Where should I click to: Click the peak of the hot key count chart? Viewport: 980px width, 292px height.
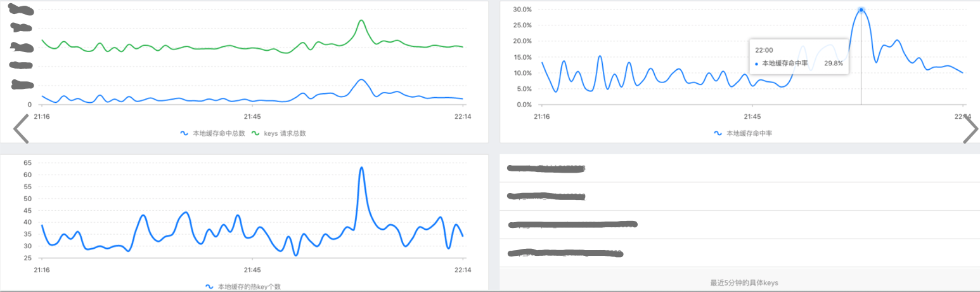tap(361, 168)
